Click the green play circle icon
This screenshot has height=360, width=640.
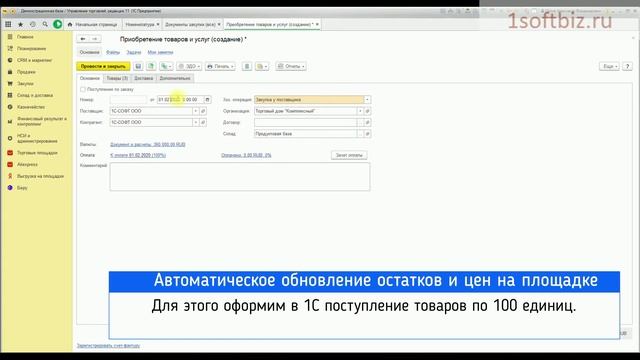[x=58, y=24]
